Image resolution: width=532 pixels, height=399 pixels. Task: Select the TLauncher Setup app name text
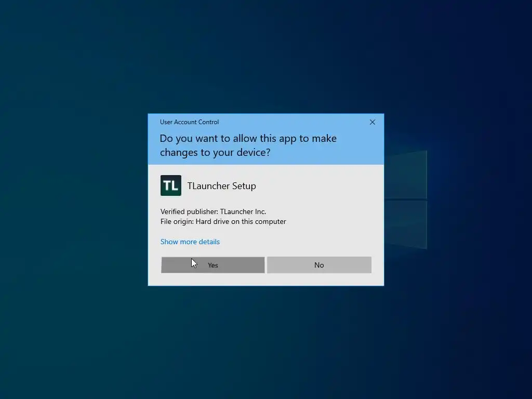pyautogui.click(x=221, y=186)
